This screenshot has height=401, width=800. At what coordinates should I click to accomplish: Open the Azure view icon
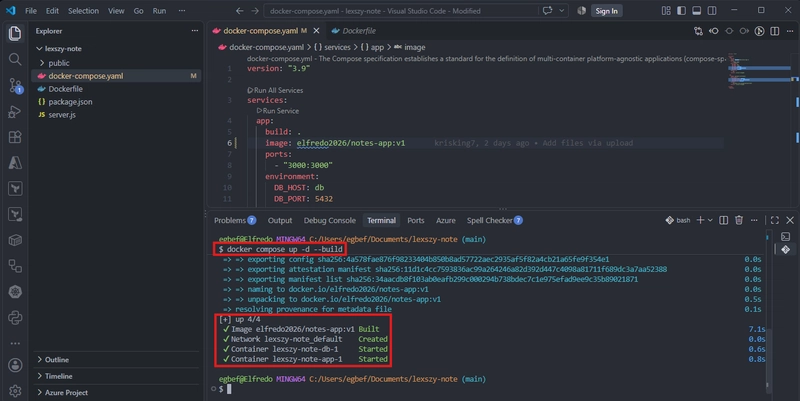15,163
